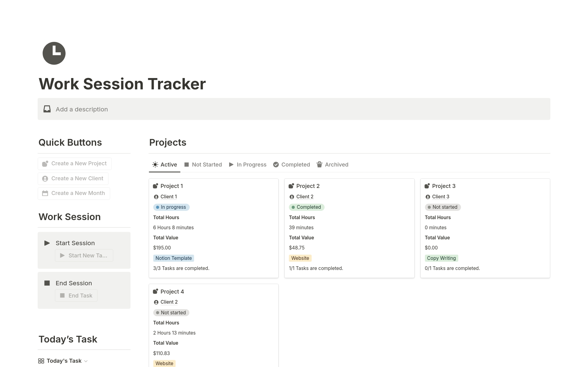This screenshot has width=588, height=367.
Task: Click the Notion Template colored tag
Action: 174,258
